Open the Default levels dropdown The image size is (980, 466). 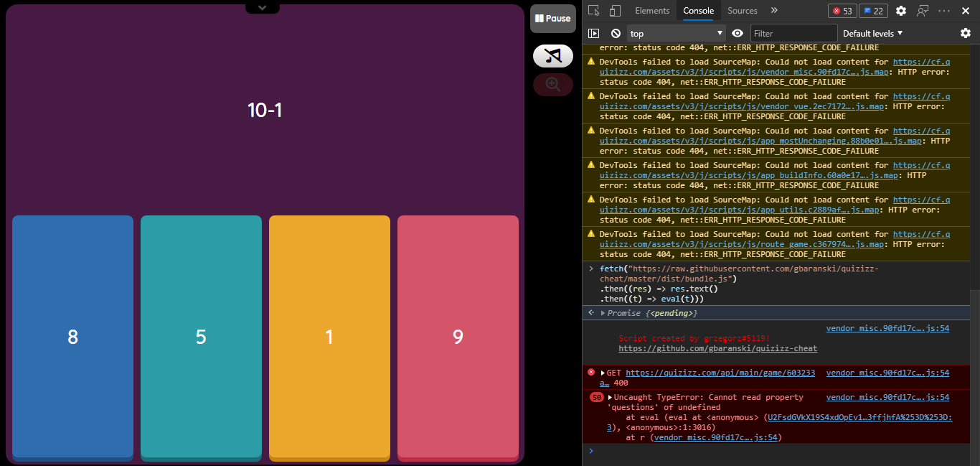coord(872,33)
